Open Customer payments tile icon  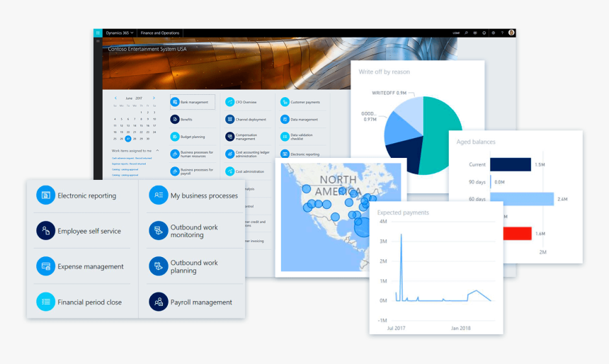pos(285,102)
